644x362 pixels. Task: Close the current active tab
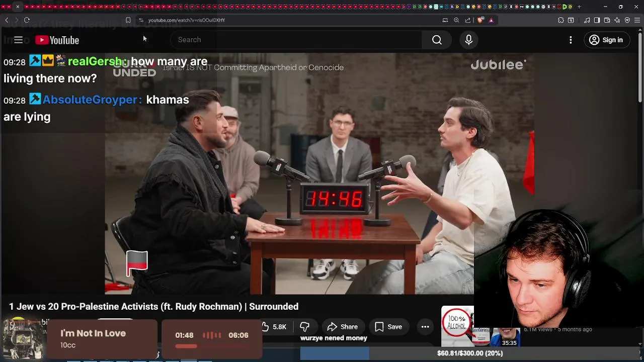point(18,7)
